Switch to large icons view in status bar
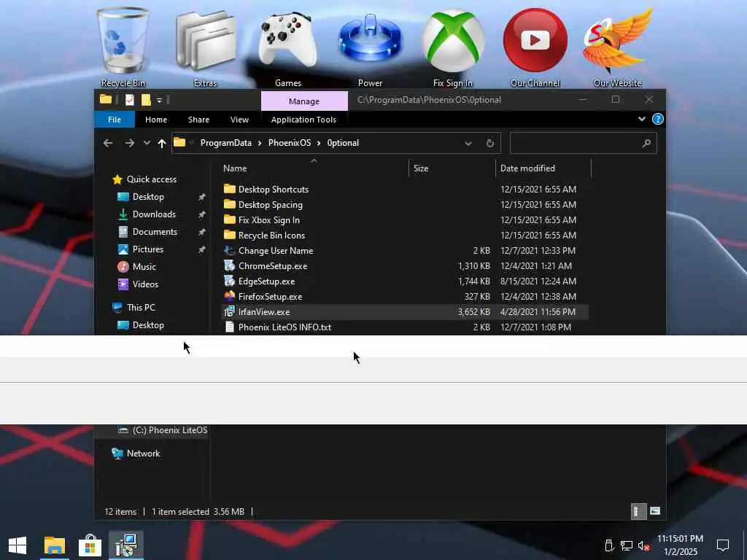 pos(655,511)
